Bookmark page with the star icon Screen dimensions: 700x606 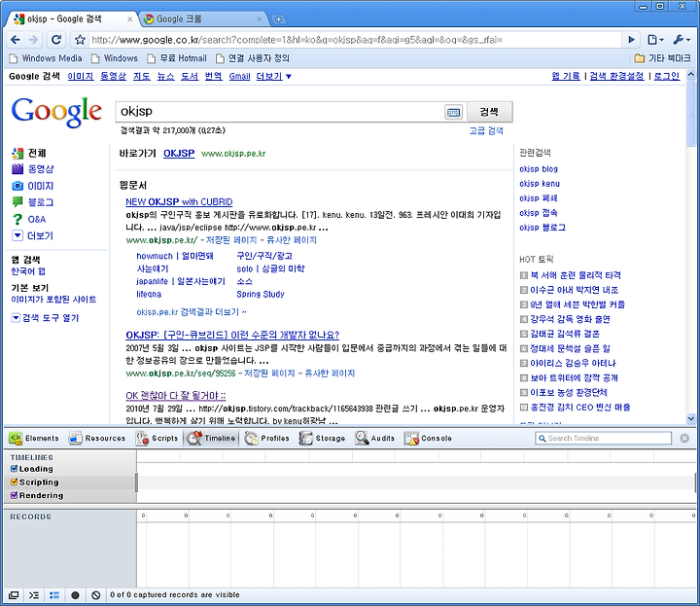[x=80, y=40]
